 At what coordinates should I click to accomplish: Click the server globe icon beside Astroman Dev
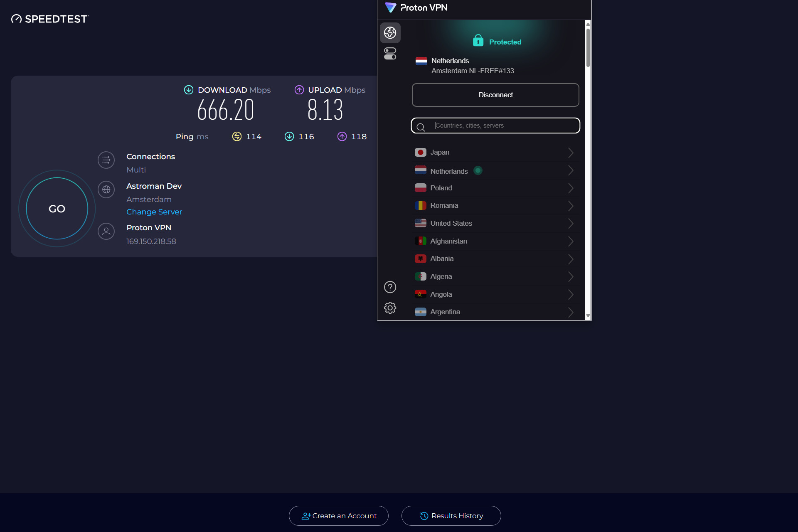[106, 190]
